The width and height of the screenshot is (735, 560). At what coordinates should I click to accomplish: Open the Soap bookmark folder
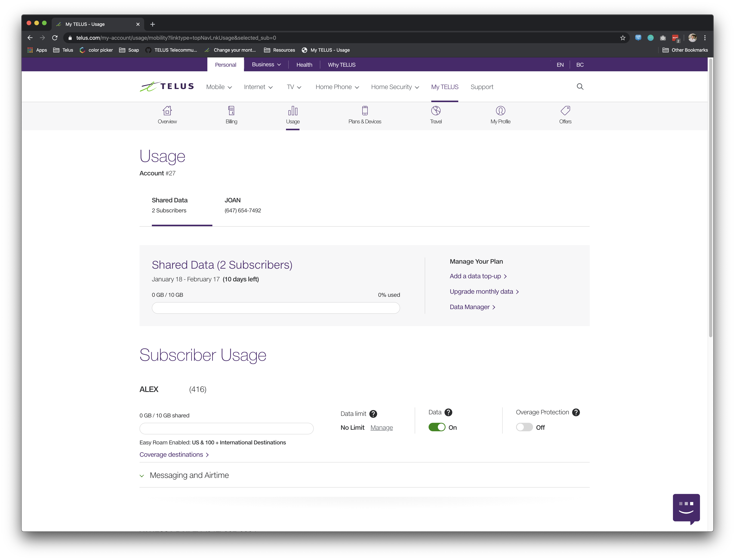129,50
